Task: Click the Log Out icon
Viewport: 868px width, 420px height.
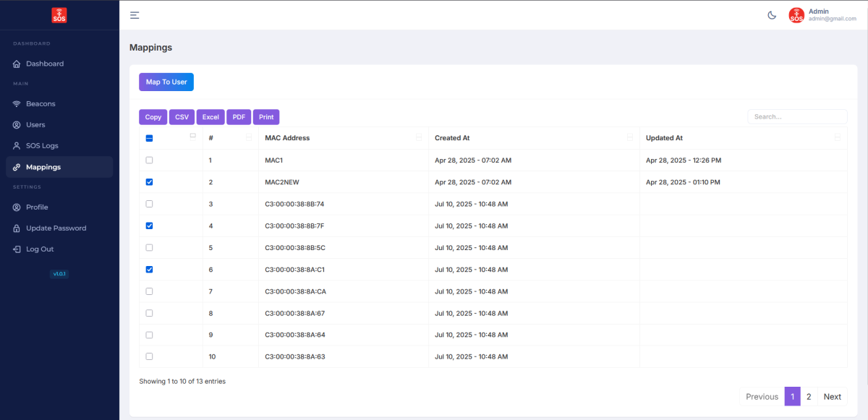Action: coord(17,249)
